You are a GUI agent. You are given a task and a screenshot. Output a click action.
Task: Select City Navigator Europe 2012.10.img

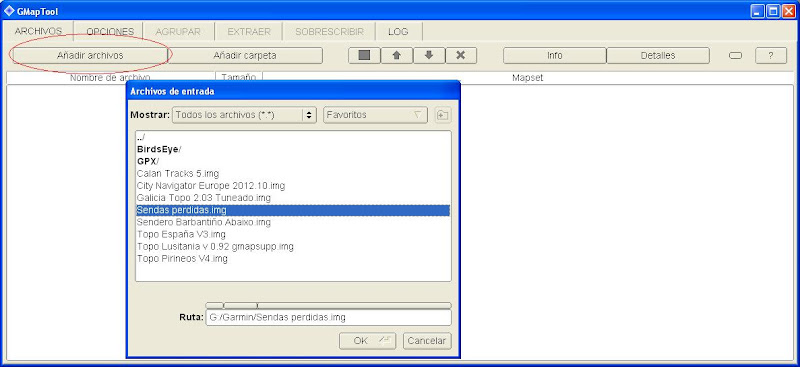pyautogui.click(x=293, y=185)
